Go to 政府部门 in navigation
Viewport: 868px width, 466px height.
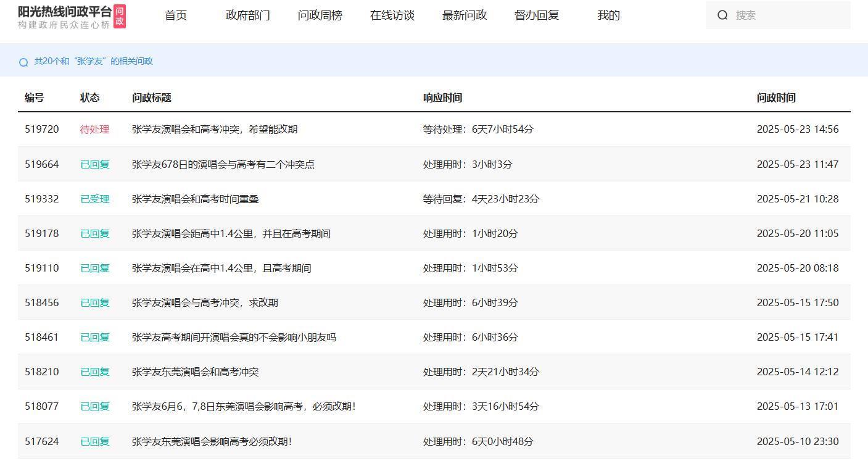point(248,15)
